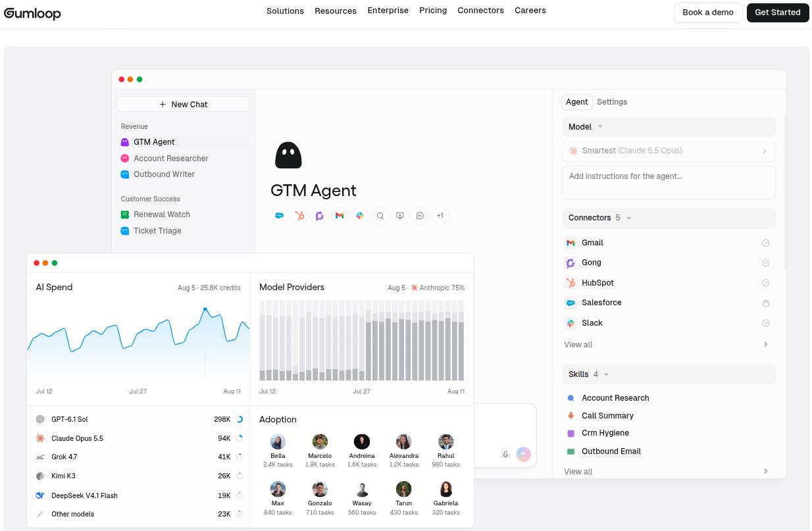Image resolution: width=812 pixels, height=531 pixels.
Task: Click the Slack icon under GTM Agent title
Action: pyautogui.click(x=360, y=216)
